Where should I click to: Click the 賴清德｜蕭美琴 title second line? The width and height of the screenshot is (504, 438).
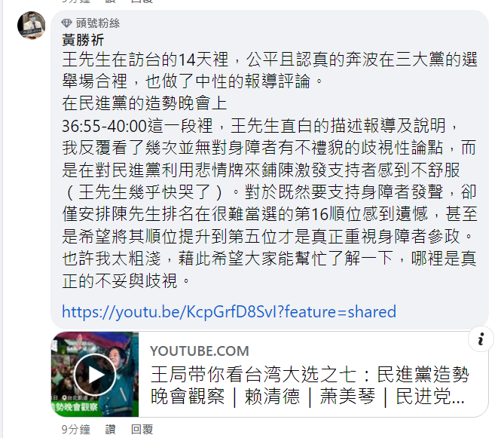point(307,396)
